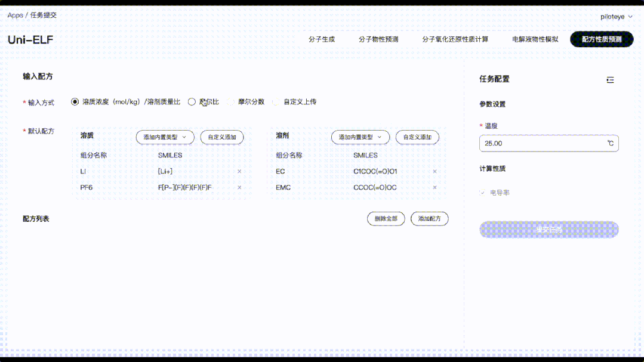
Task: Remove the LI solute component row
Action: coord(239,171)
